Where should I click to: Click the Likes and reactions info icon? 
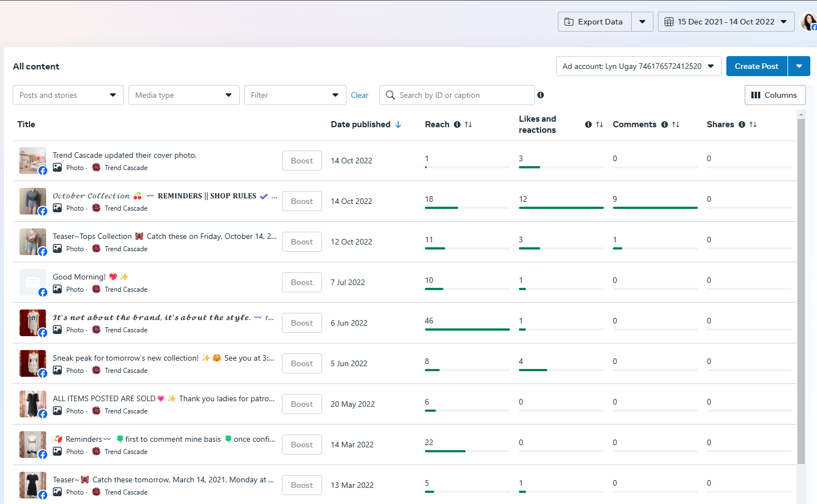[588, 124]
